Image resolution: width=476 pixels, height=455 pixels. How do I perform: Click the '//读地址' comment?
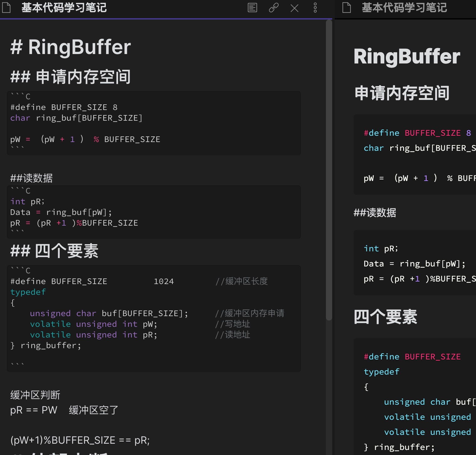click(233, 335)
